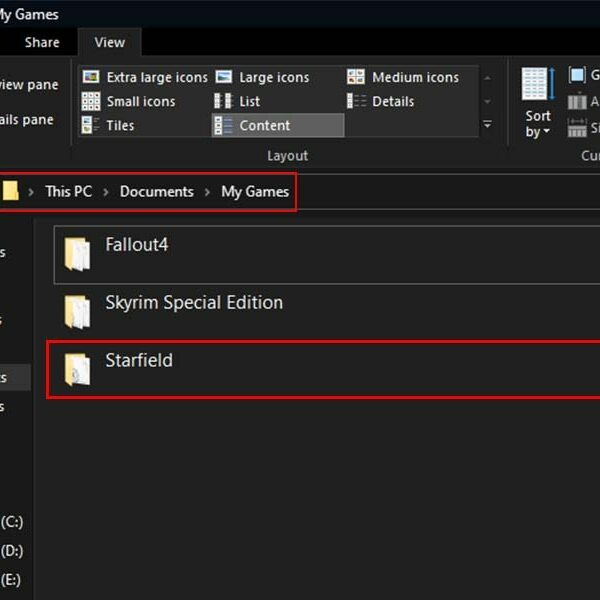Click the Add columns icon
Viewport: 600px width, 600px height.
577,101
